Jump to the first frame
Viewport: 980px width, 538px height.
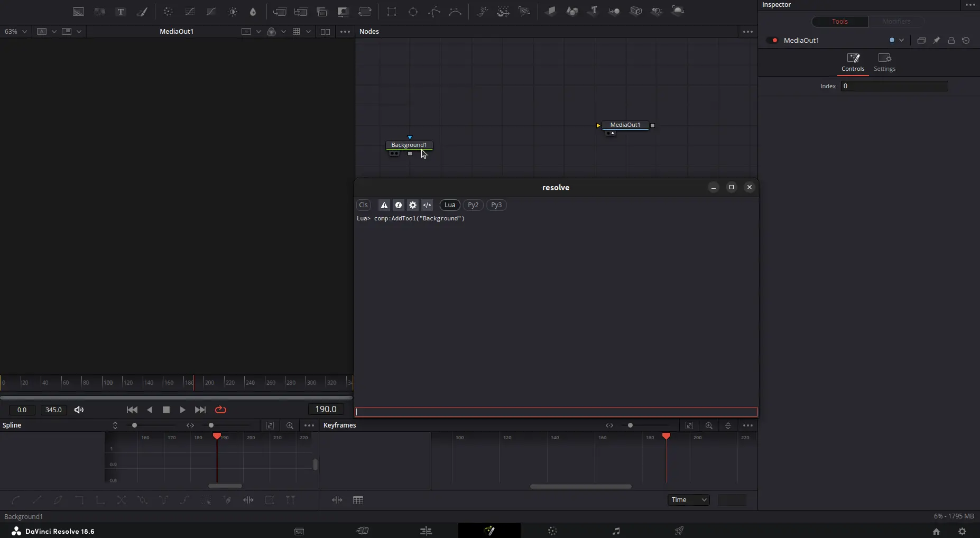[132, 410]
